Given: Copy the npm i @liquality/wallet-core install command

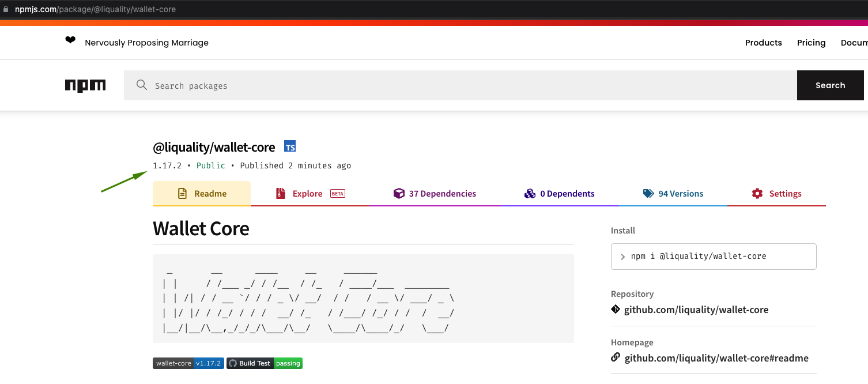Looking at the screenshot, I should click(714, 257).
